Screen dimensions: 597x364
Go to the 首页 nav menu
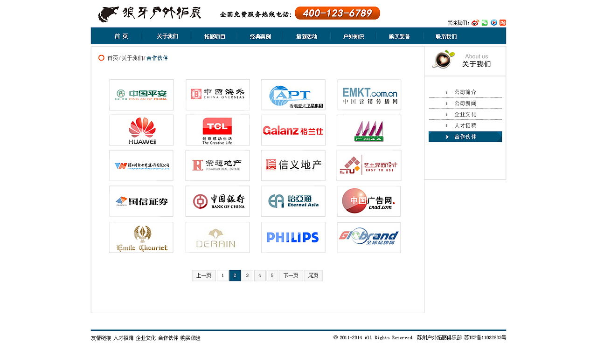click(x=121, y=36)
